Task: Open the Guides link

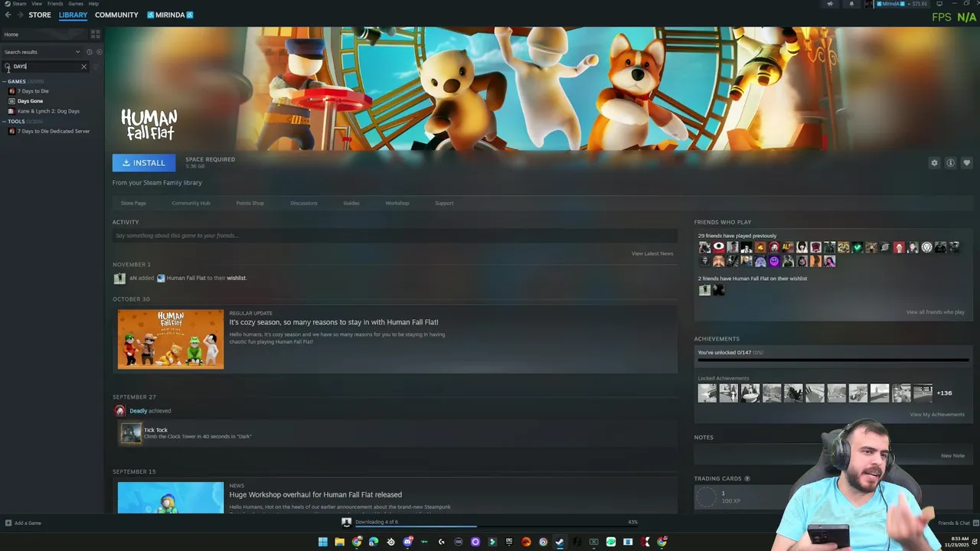Action: point(351,204)
